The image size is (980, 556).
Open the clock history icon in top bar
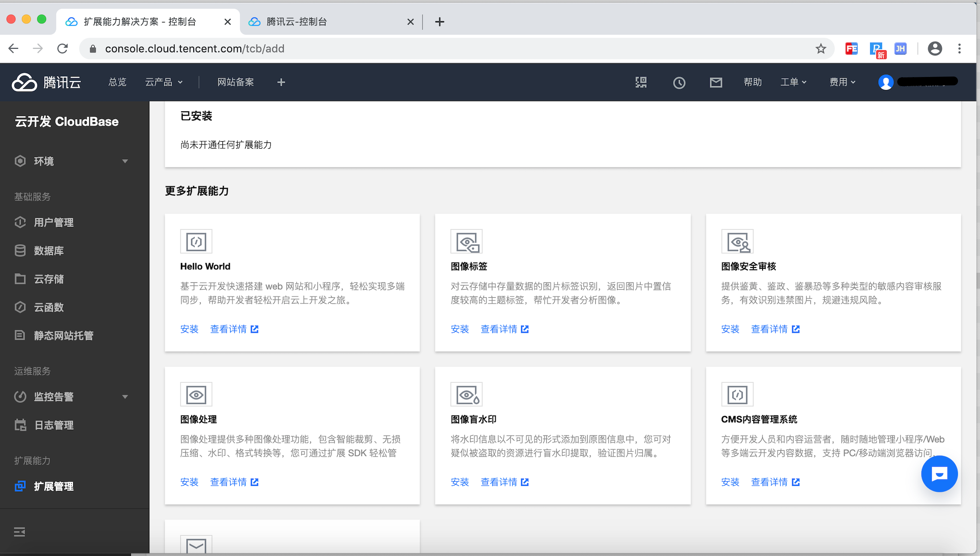pyautogui.click(x=679, y=82)
